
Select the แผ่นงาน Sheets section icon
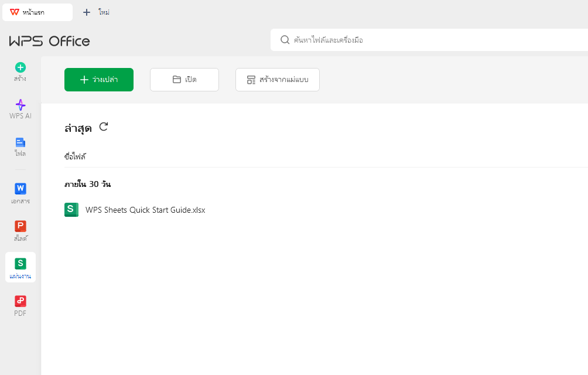pyautogui.click(x=20, y=265)
